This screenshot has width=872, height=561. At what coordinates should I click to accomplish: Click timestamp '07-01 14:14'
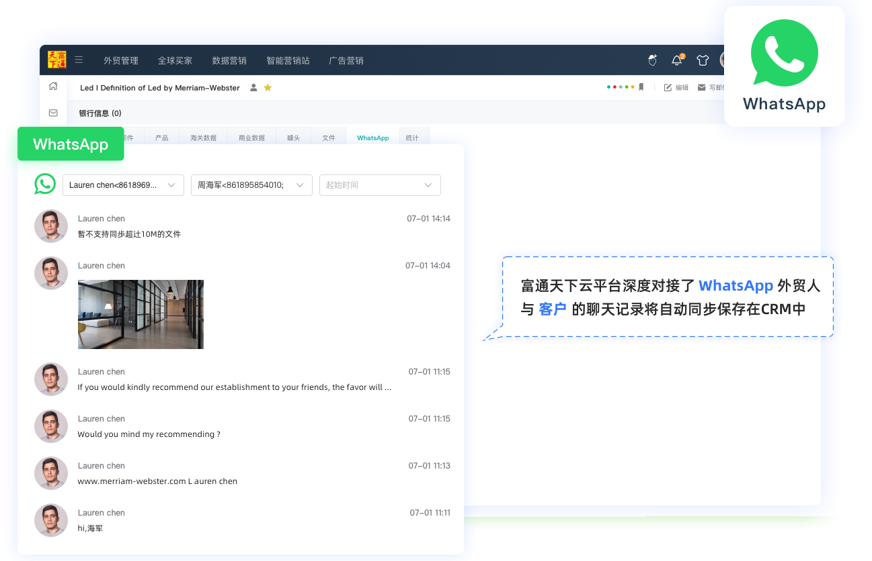(428, 219)
